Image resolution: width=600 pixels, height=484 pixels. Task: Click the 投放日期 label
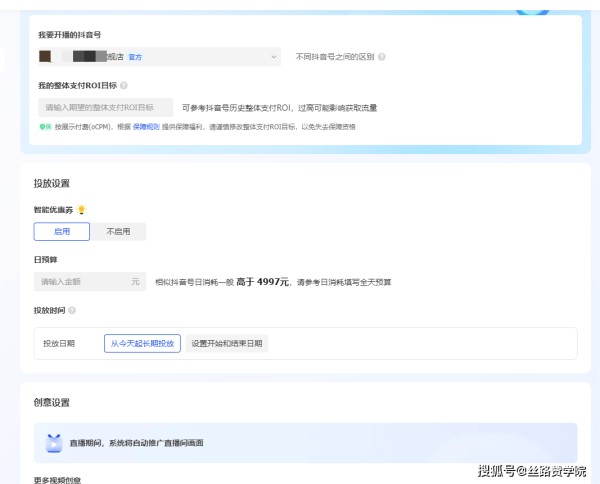(x=59, y=344)
